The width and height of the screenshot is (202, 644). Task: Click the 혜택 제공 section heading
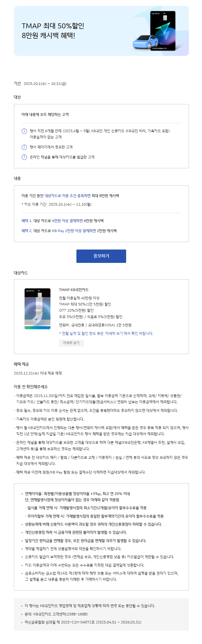click(21, 364)
